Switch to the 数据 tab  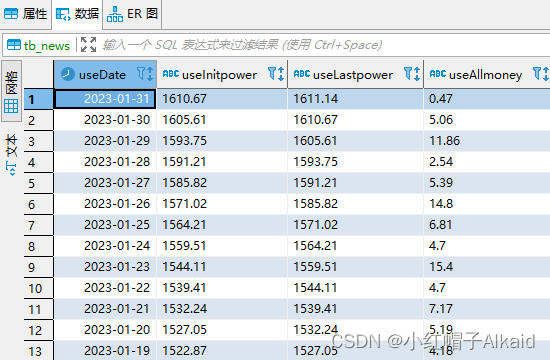click(78, 14)
